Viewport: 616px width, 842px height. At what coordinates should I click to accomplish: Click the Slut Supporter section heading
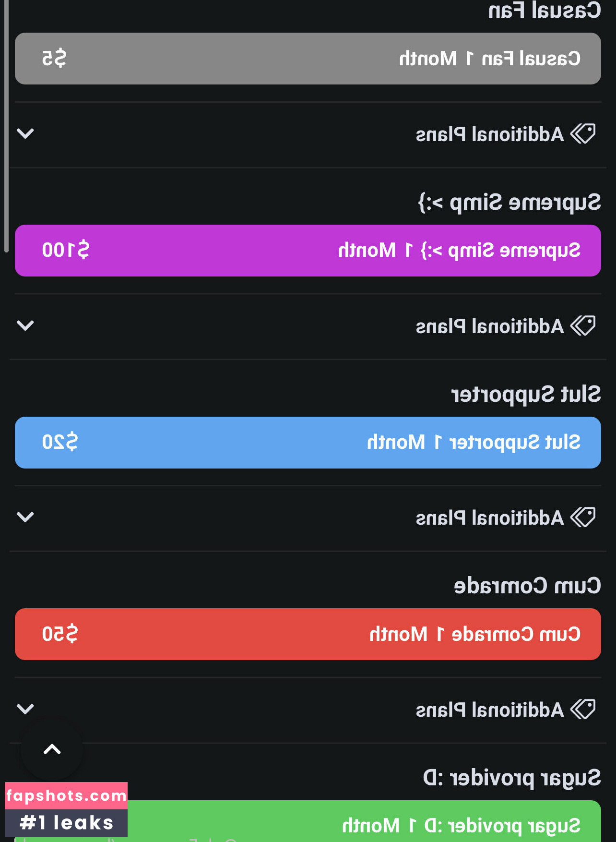pos(526,395)
